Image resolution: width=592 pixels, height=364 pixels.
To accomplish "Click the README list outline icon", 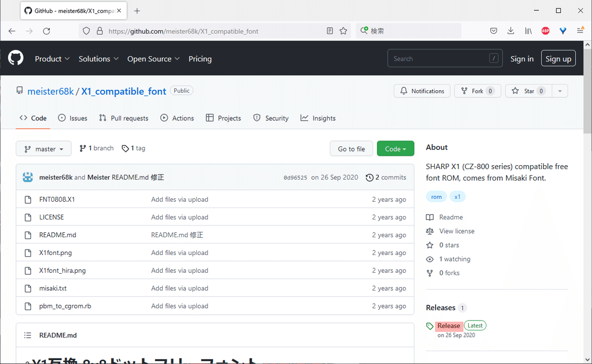I will pos(28,335).
